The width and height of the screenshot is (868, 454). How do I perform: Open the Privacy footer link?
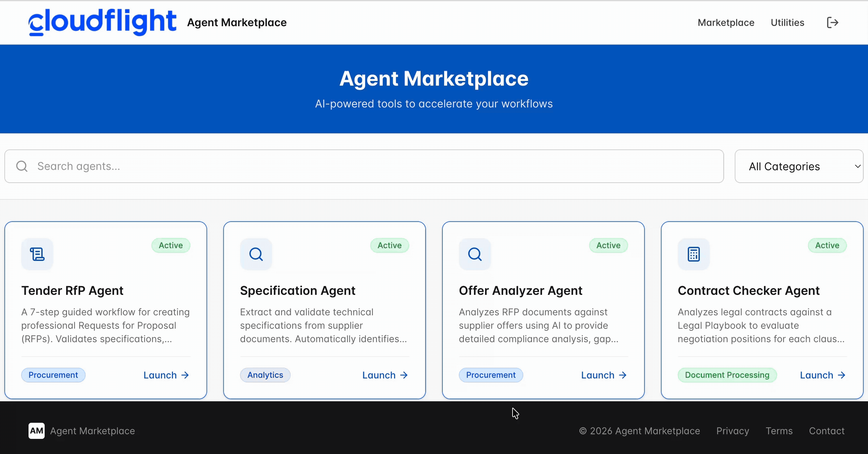tap(732, 431)
